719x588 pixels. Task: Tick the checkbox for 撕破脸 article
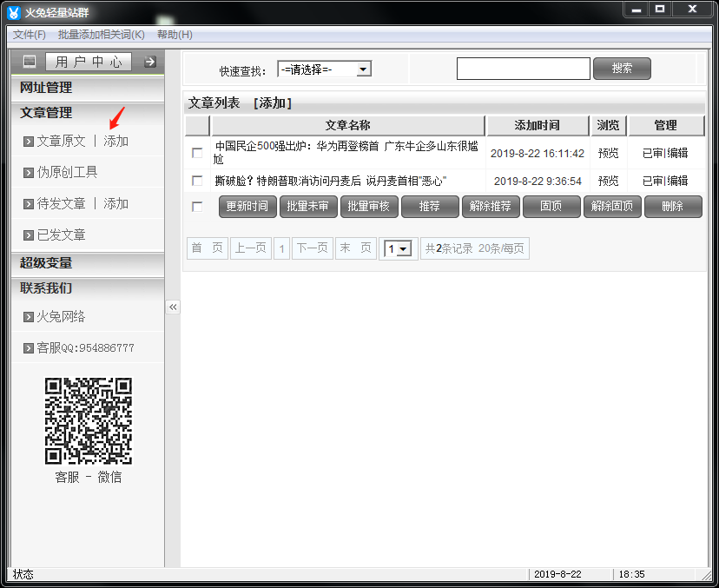(x=197, y=181)
